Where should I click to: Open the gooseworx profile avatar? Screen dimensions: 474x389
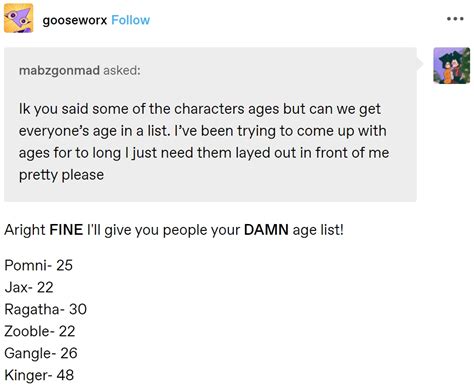[x=18, y=18]
